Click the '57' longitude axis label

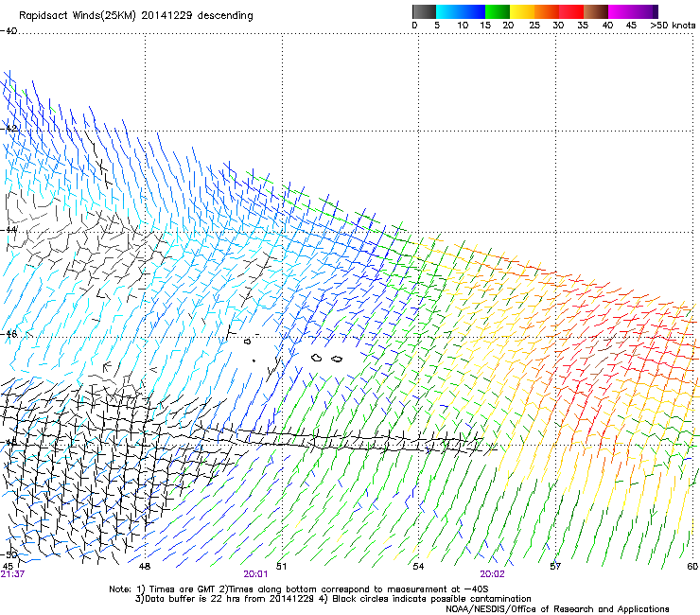[555, 567]
